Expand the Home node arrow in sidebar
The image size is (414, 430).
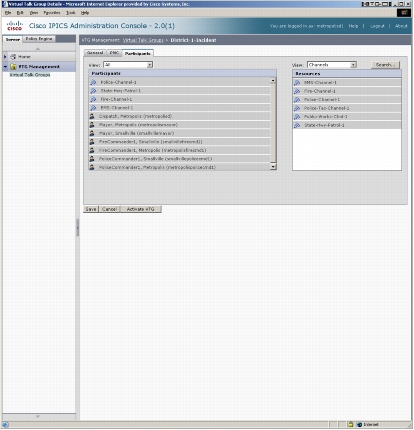tap(5, 57)
